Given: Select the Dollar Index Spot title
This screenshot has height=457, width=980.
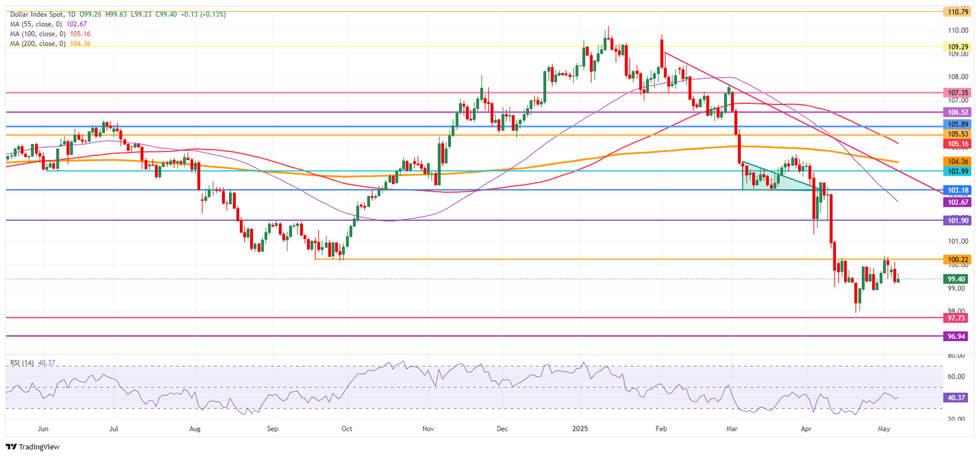Looking at the screenshot, I should [x=35, y=14].
